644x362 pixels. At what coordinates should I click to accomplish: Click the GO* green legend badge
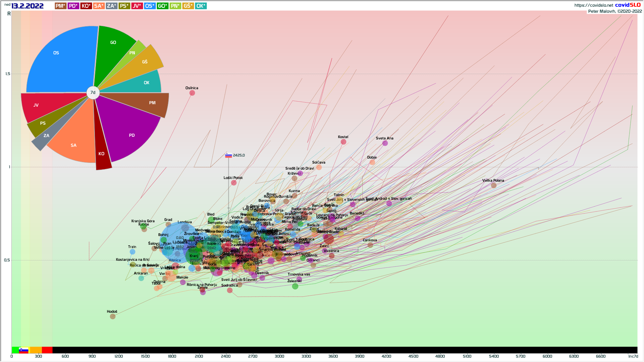162,6
